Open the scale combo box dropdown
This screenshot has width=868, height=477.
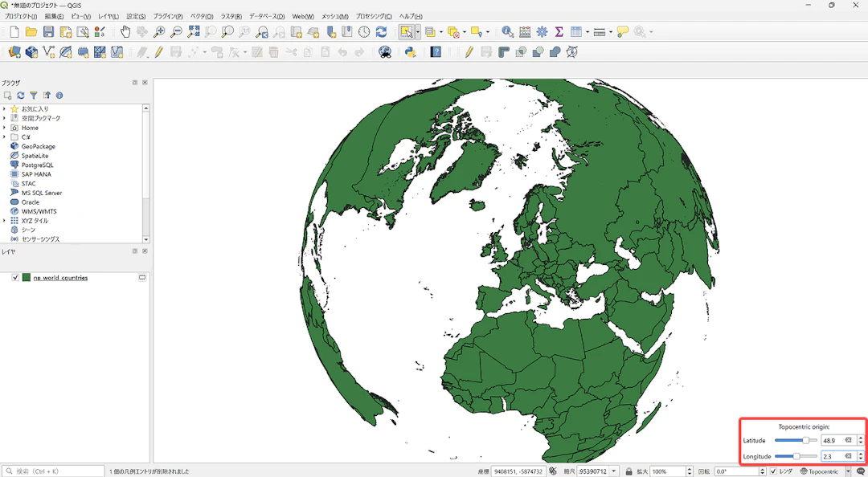(x=615, y=471)
